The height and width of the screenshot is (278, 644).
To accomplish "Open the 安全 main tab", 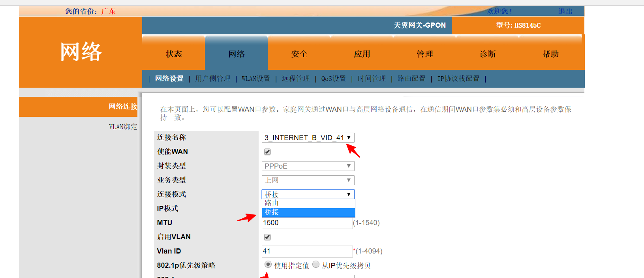I will pos(299,54).
